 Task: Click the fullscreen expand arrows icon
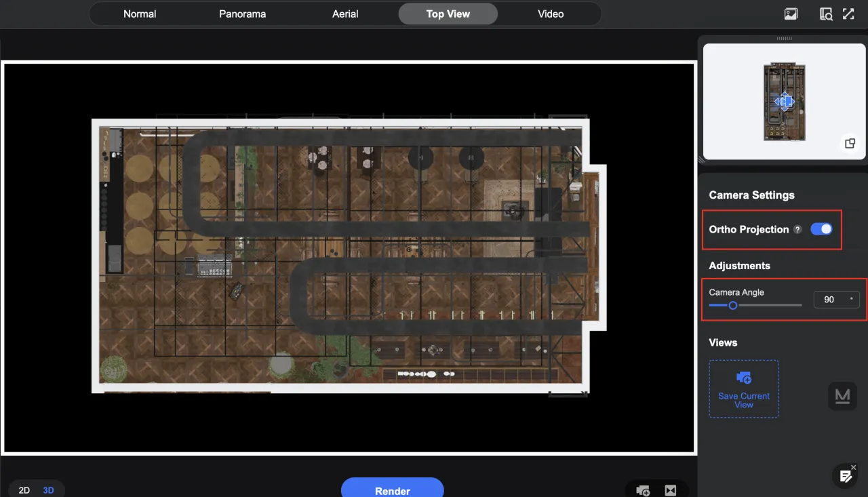coord(848,14)
